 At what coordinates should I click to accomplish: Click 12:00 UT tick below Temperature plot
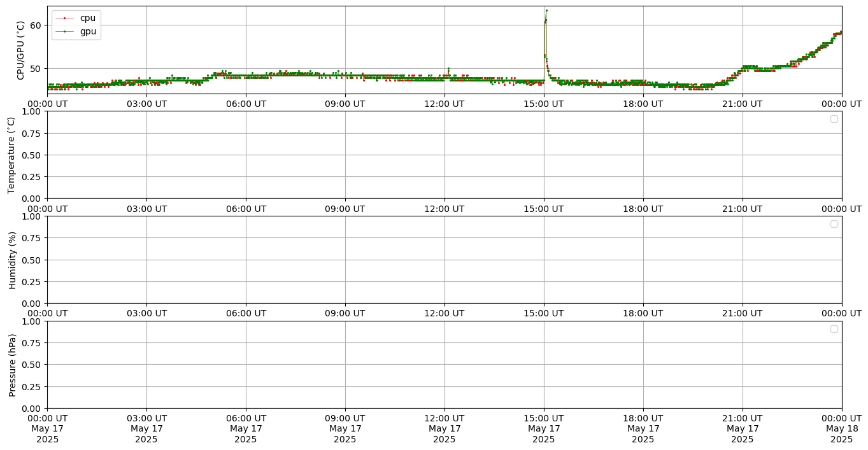click(445, 209)
